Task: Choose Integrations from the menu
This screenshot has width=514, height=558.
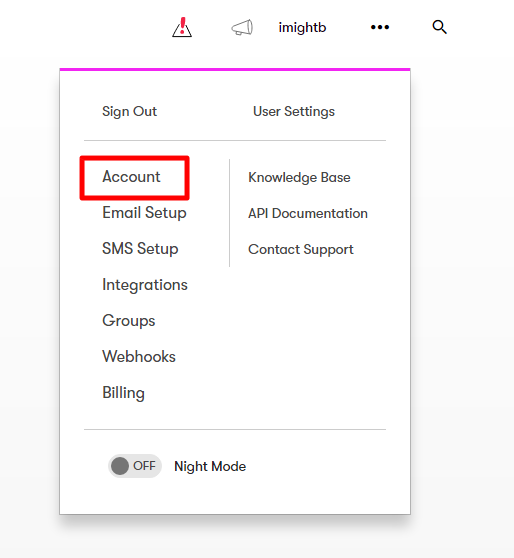Action: 145,285
